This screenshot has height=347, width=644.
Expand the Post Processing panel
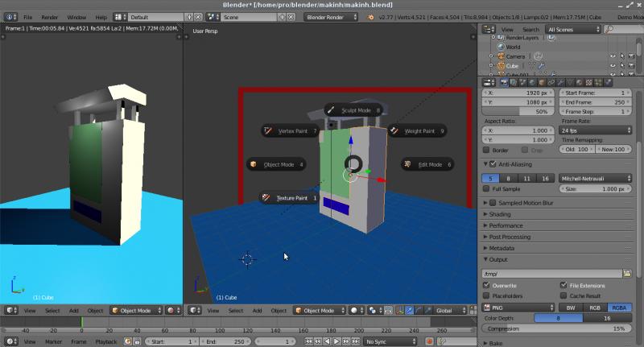pyautogui.click(x=510, y=237)
